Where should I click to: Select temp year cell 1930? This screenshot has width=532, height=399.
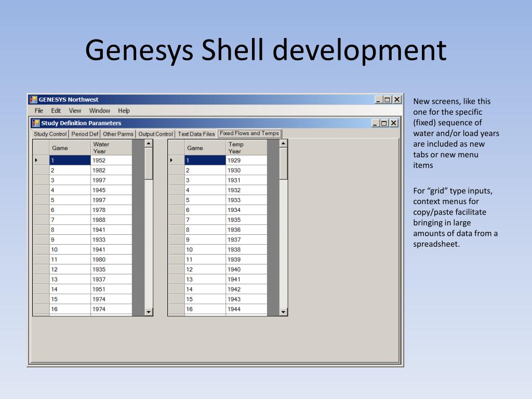(x=246, y=170)
